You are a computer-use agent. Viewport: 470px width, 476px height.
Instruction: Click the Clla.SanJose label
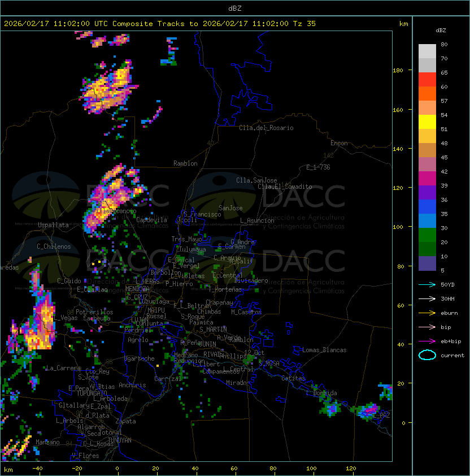tap(256, 180)
